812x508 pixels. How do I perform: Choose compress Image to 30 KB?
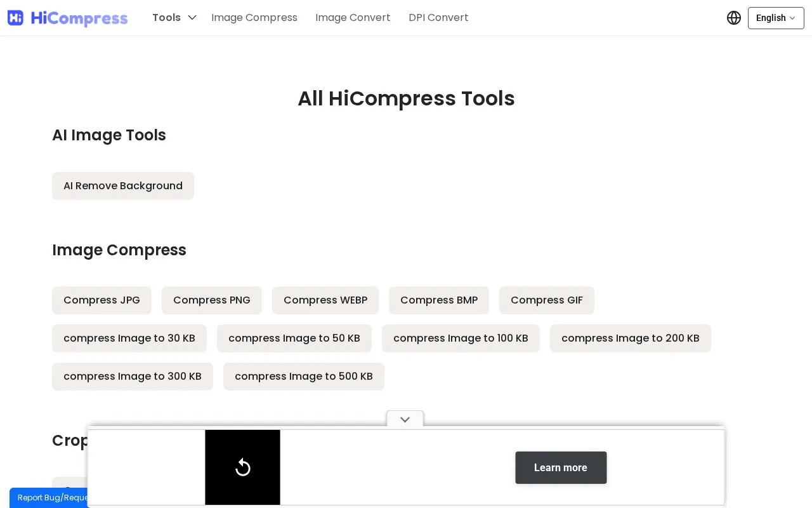(x=129, y=338)
